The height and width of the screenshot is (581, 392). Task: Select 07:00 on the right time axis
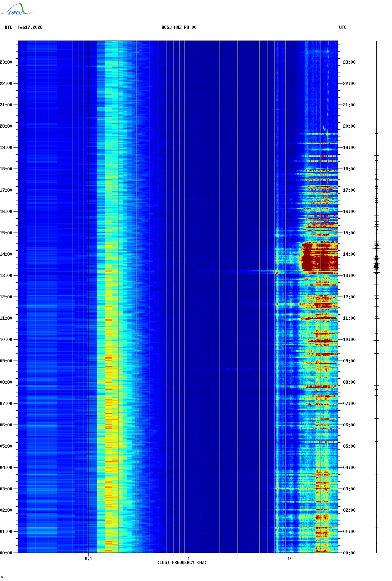(349, 404)
